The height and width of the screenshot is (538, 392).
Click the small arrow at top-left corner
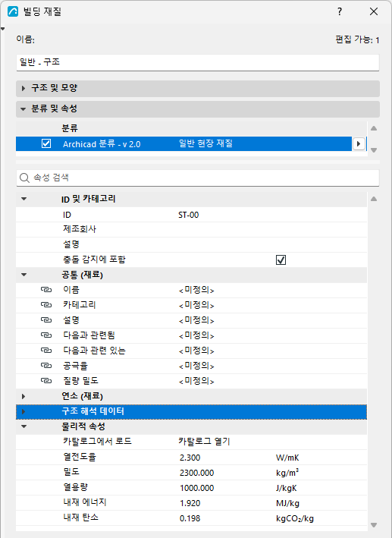(3, 29)
